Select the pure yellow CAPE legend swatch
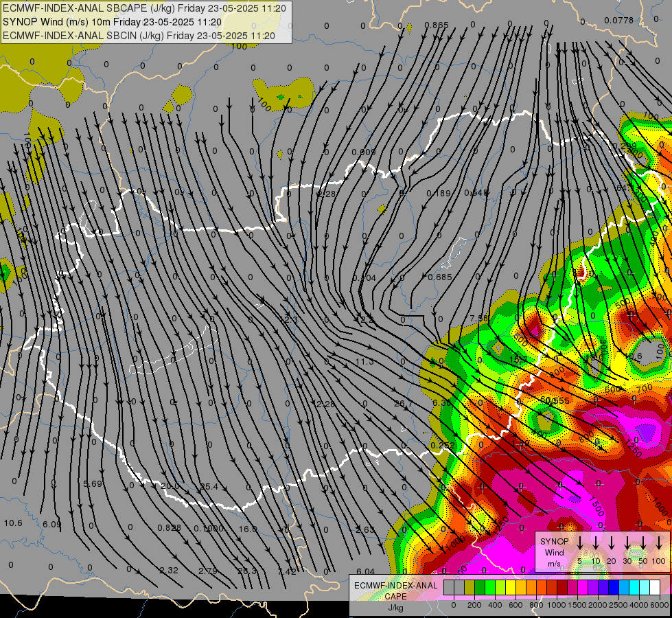The image size is (672, 618). point(511,587)
